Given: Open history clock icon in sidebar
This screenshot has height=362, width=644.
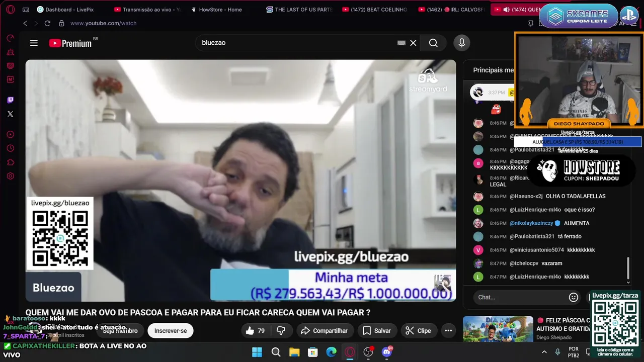Looking at the screenshot, I should coord(10,148).
